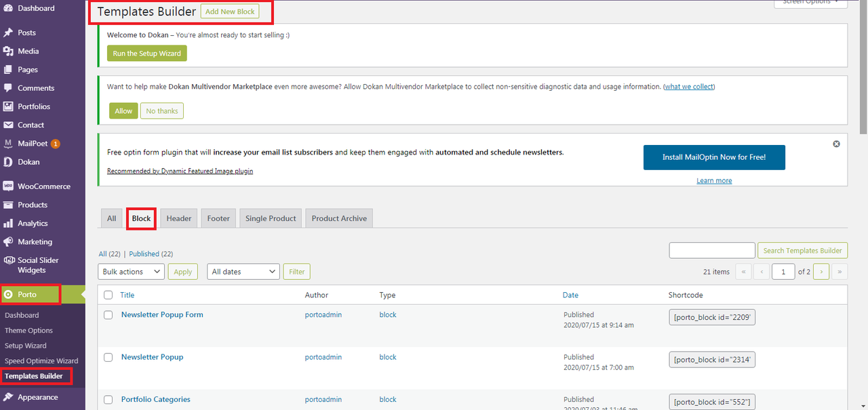
Task: Switch to the Single Product tab
Action: click(271, 218)
